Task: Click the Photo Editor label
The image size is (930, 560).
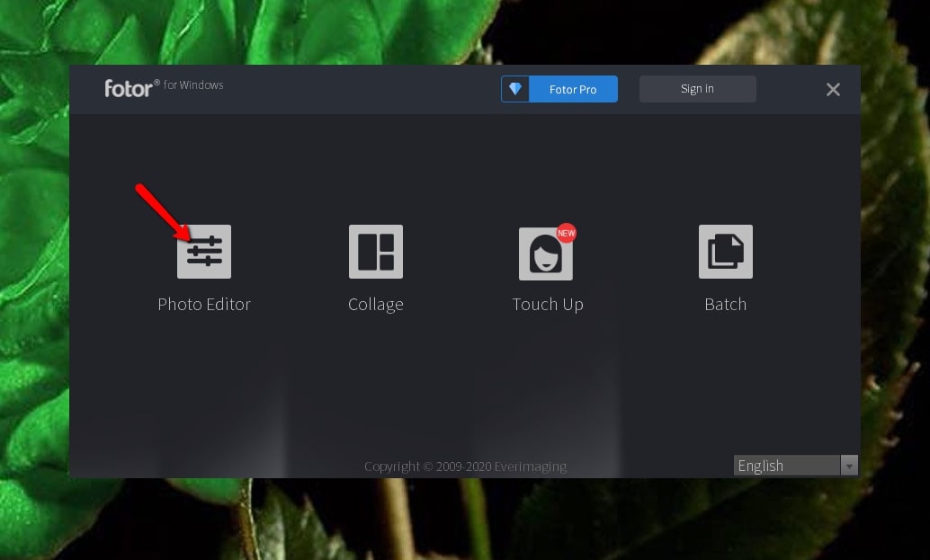Action: click(204, 304)
